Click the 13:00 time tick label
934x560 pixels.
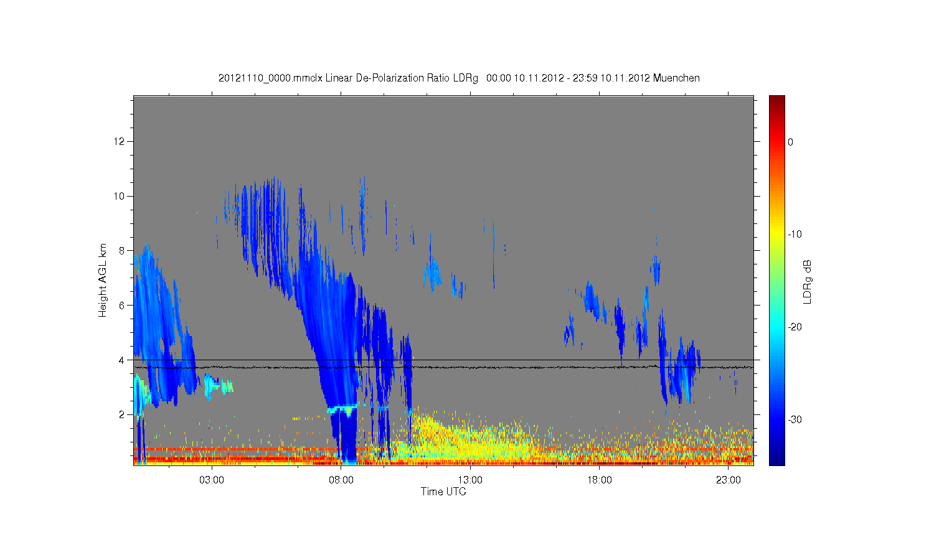tap(470, 480)
